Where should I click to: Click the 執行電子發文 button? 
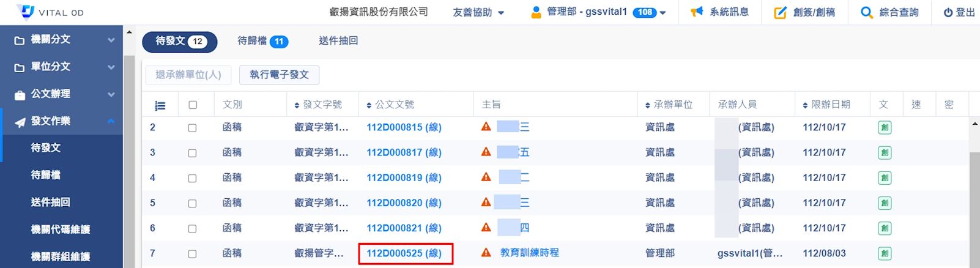pos(280,75)
